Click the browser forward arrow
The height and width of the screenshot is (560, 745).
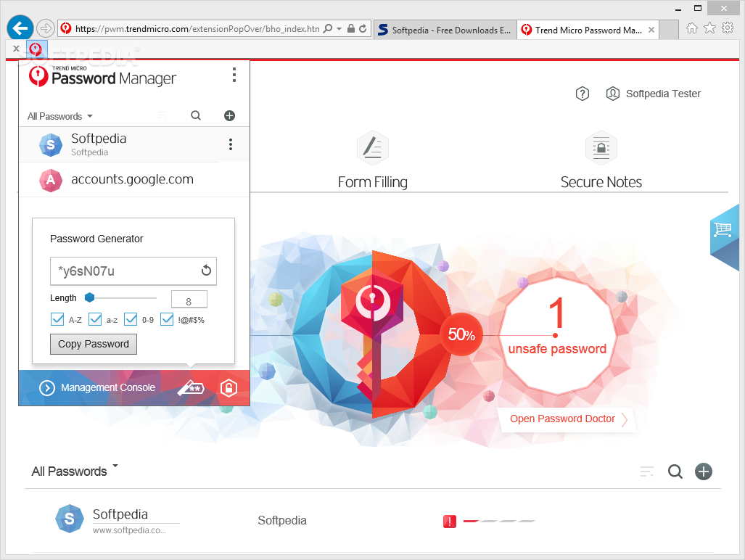[x=45, y=28]
